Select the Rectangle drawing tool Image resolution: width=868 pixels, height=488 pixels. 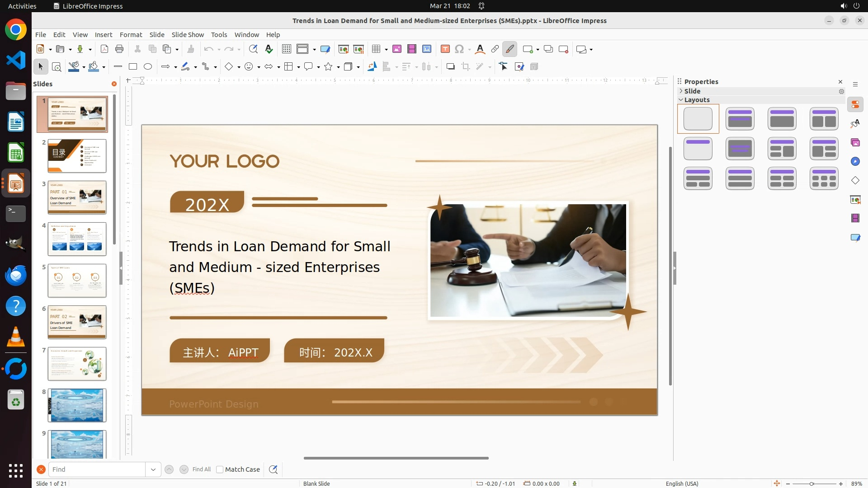(x=133, y=67)
